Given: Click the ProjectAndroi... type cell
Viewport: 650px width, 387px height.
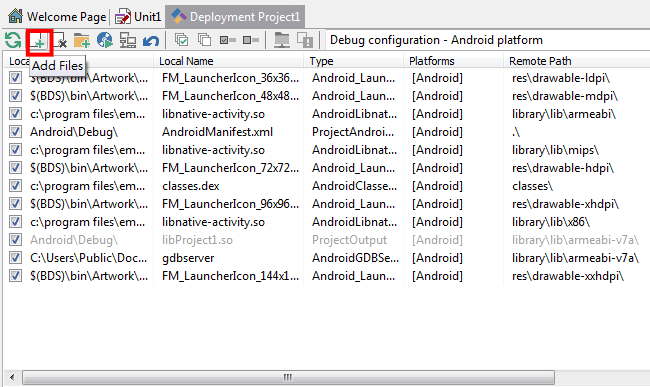Looking at the screenshot, I should (353, 132).
